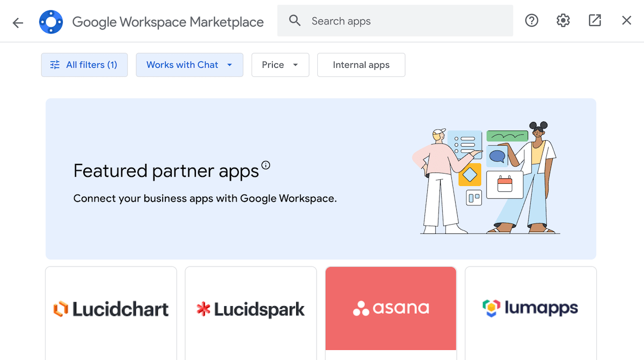
Task: Select the Internal apps filter
Action: (x=361, y=65)
